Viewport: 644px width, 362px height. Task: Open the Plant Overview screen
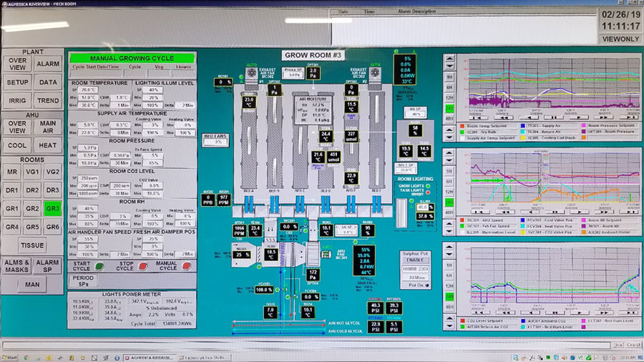(17, 64)
